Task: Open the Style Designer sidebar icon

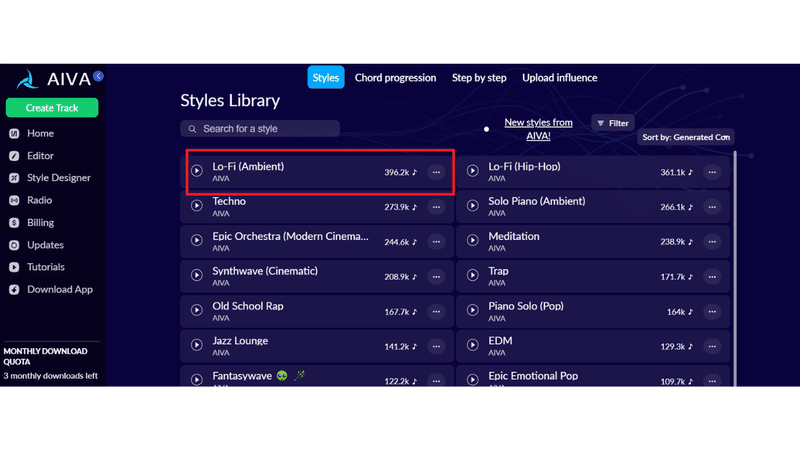Action: 14,178
